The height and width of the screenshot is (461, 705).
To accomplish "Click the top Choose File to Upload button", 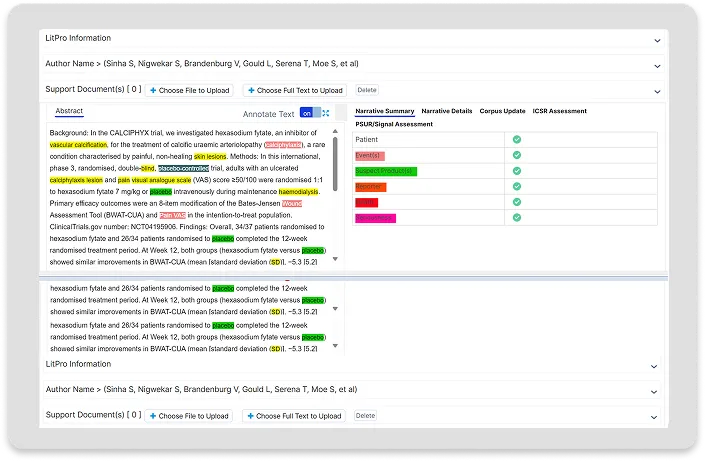I will [189, 90].
